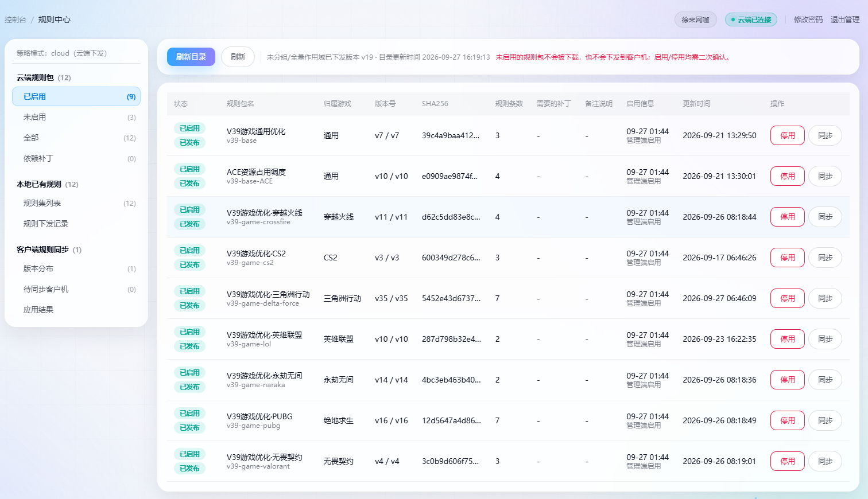Click SHA256 column header
868x499 pixels.
[435, 104]
